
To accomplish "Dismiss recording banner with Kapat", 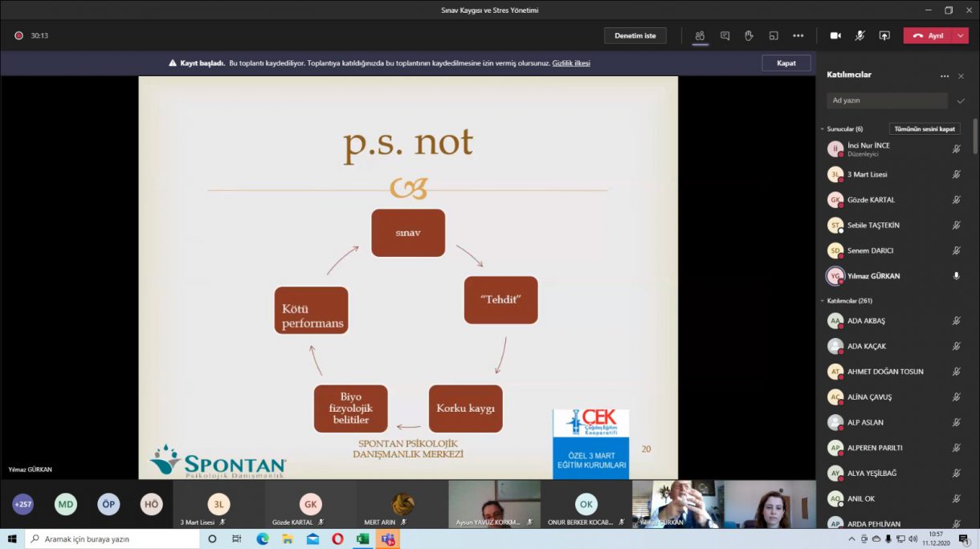I will (x=786, y=63).
